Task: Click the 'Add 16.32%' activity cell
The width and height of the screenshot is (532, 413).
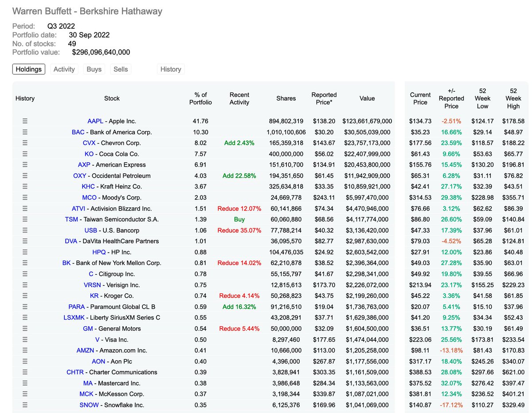Action: [x=239, y=307]
